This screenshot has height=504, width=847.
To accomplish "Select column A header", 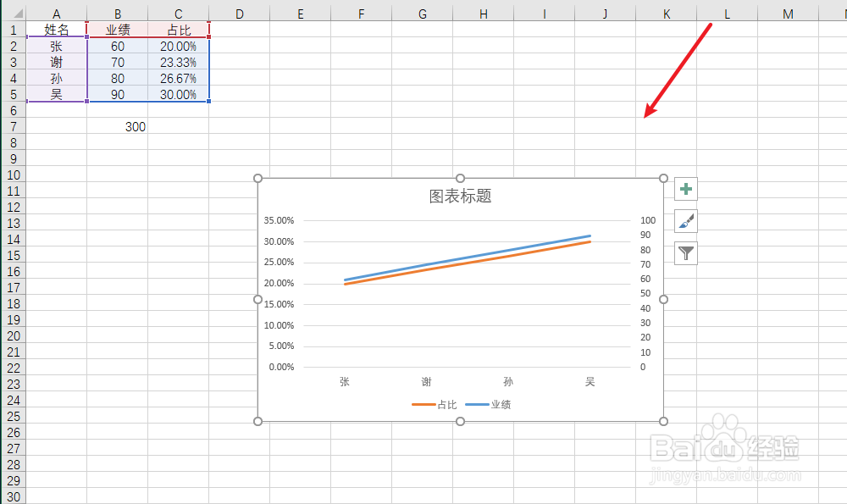I will pos(56,14).
